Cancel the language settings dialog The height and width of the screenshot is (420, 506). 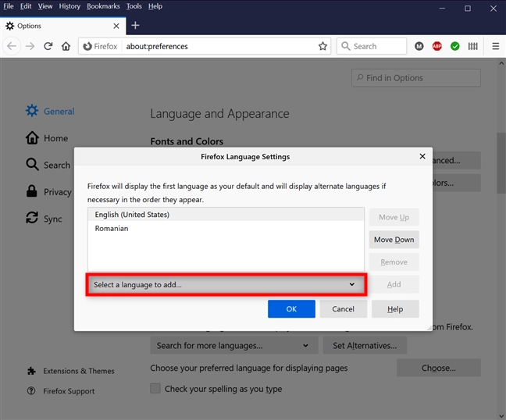344,308
